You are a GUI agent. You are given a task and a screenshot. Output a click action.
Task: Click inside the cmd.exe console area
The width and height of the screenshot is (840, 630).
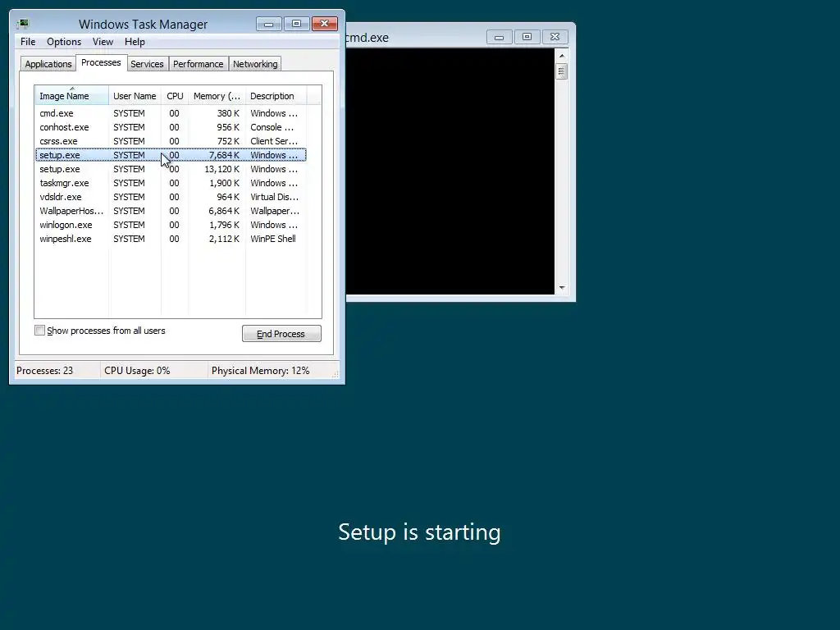450,171
